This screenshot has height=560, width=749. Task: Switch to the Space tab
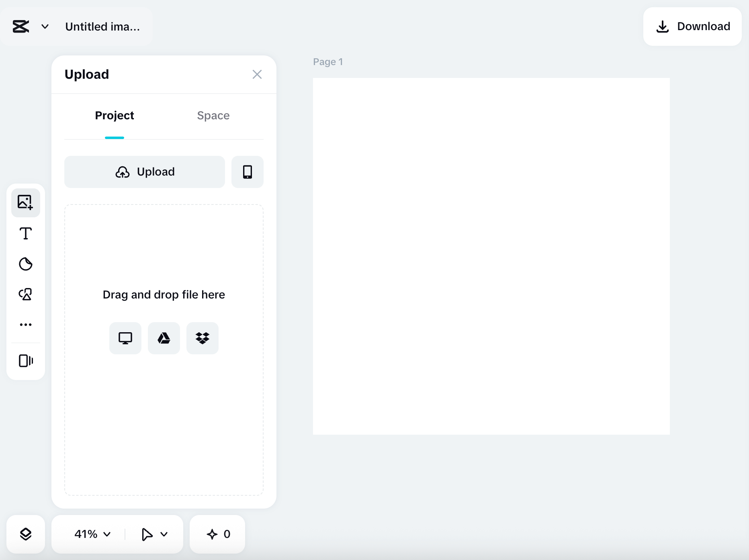click(x=213, y=116)
